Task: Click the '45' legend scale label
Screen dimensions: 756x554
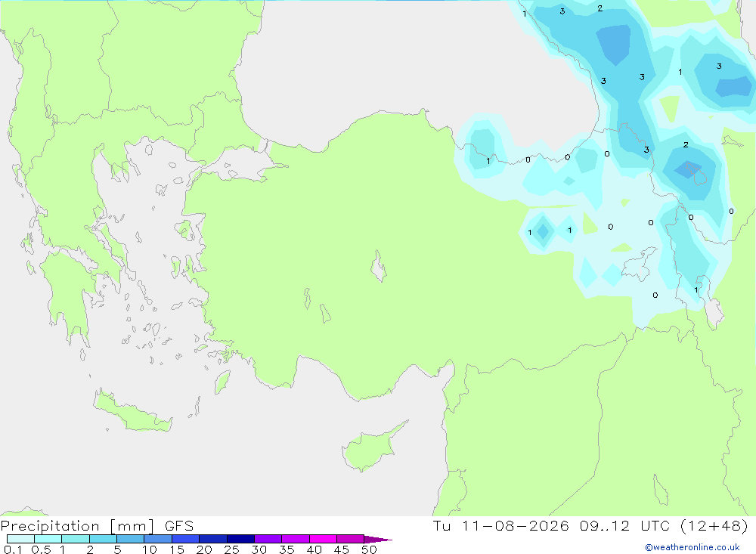Action: pos(342,549)
